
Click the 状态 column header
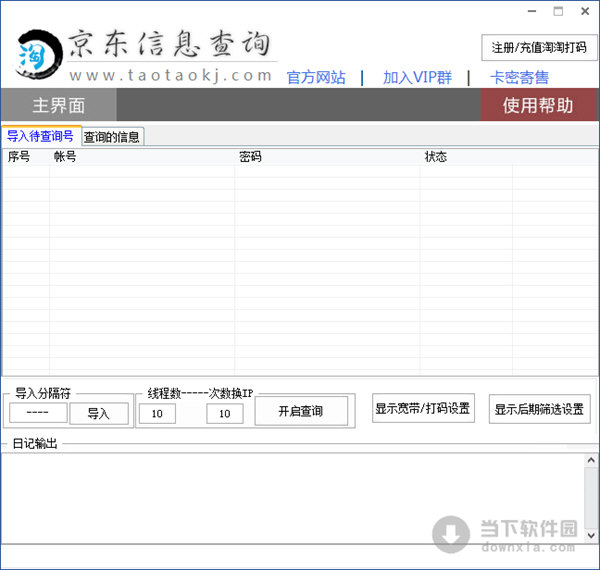[x=466, y=157]
